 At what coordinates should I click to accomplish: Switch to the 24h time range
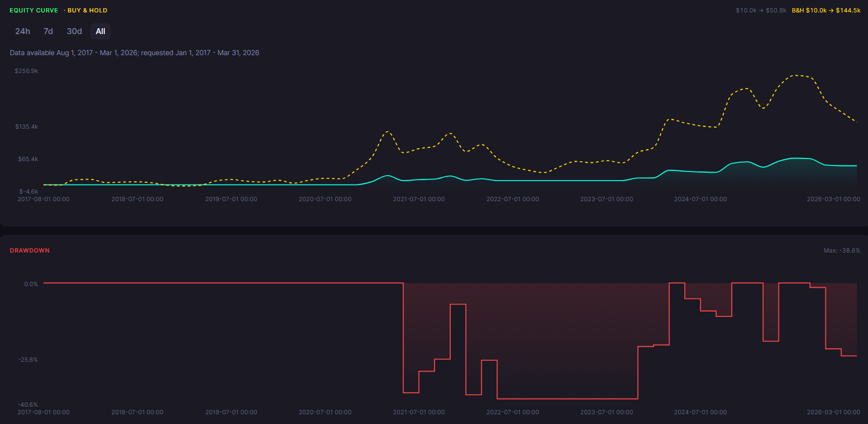[23, 31]
